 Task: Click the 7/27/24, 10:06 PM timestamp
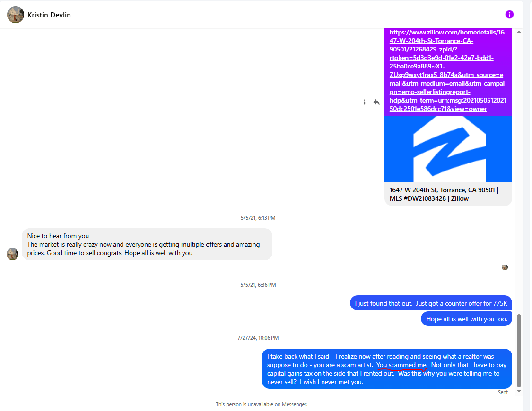[x=258, y=338]
